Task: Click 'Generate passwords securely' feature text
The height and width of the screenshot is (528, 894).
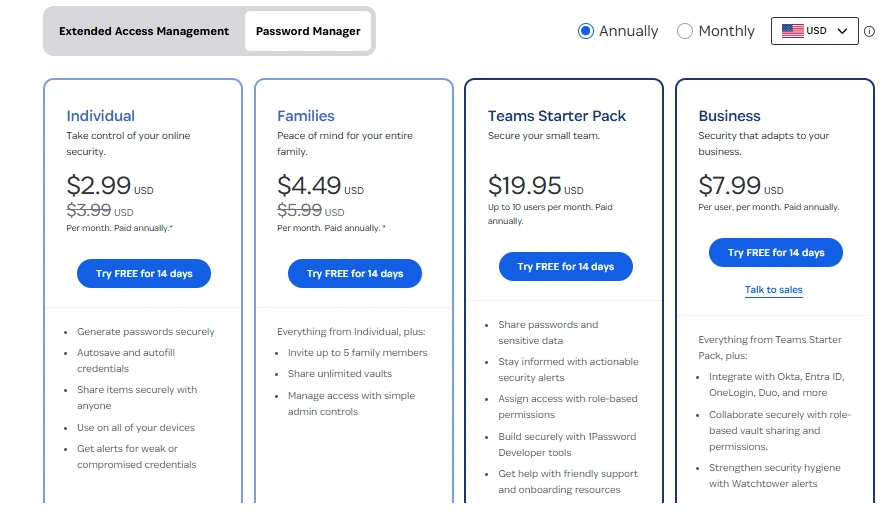Action: (145, 332)
